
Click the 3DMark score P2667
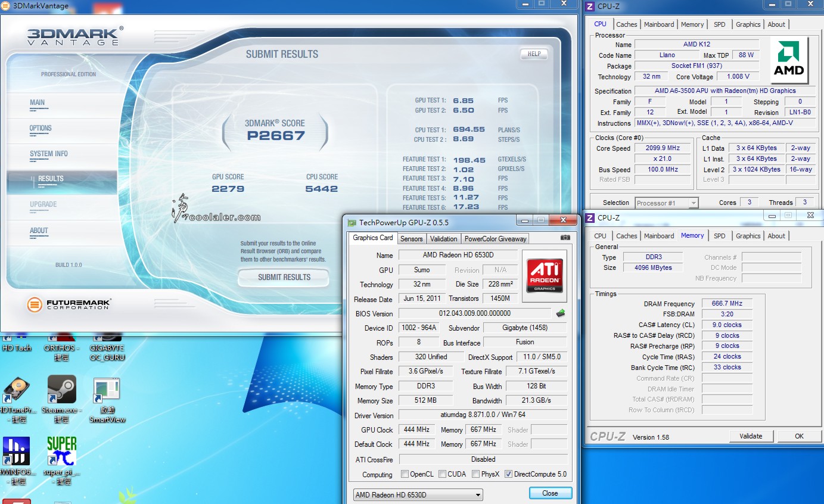pos(276,136)
